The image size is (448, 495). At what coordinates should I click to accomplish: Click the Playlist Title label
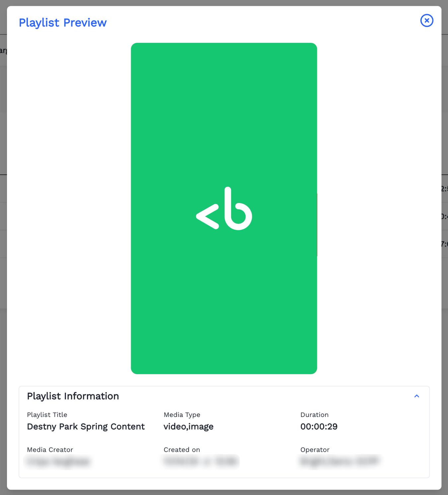[x=47, y=415]
